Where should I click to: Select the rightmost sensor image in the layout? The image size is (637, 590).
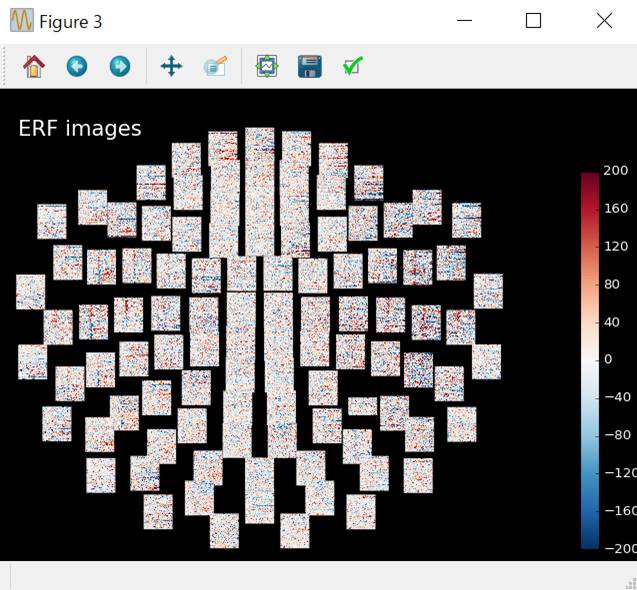click(x=488, y=290)
